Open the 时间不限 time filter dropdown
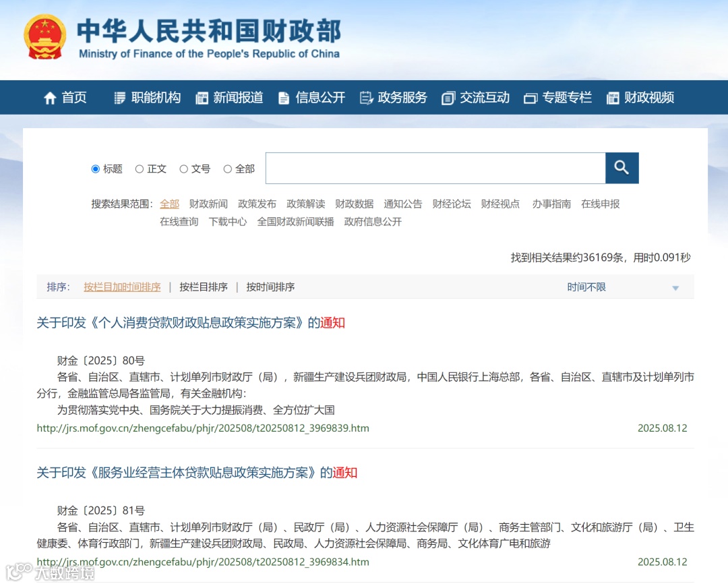728x586 pixels. pos(623,287)
